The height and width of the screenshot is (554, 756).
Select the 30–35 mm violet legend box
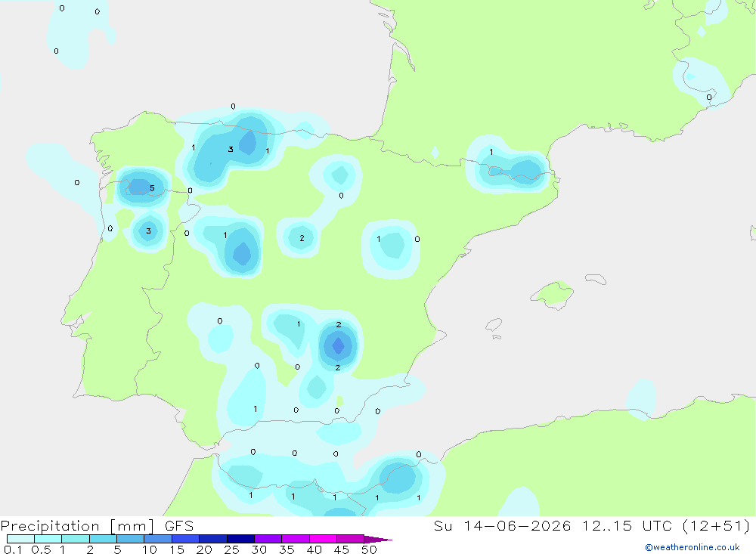coord(268,539)
